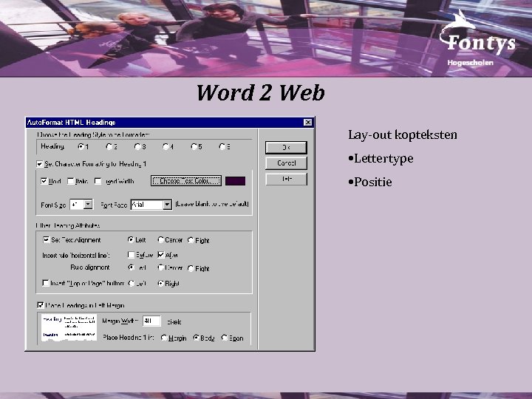Select Heading 2 radio button

(x=109, y=146)
